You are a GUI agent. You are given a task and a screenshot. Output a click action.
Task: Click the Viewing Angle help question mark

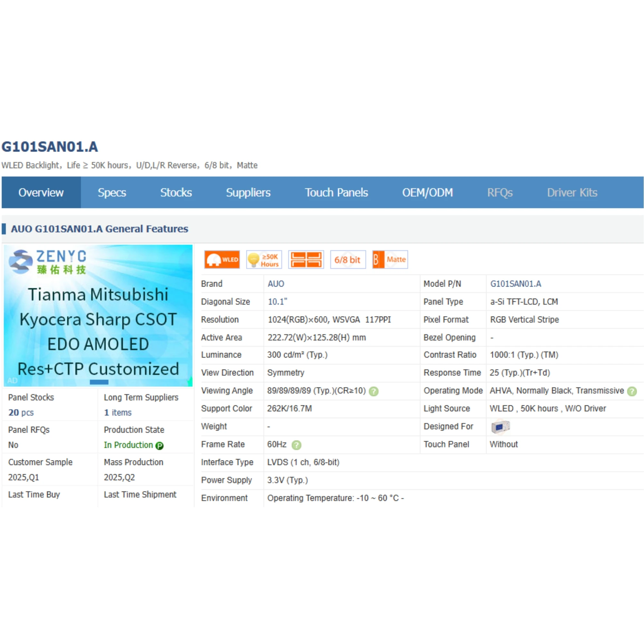coord(374,391)
